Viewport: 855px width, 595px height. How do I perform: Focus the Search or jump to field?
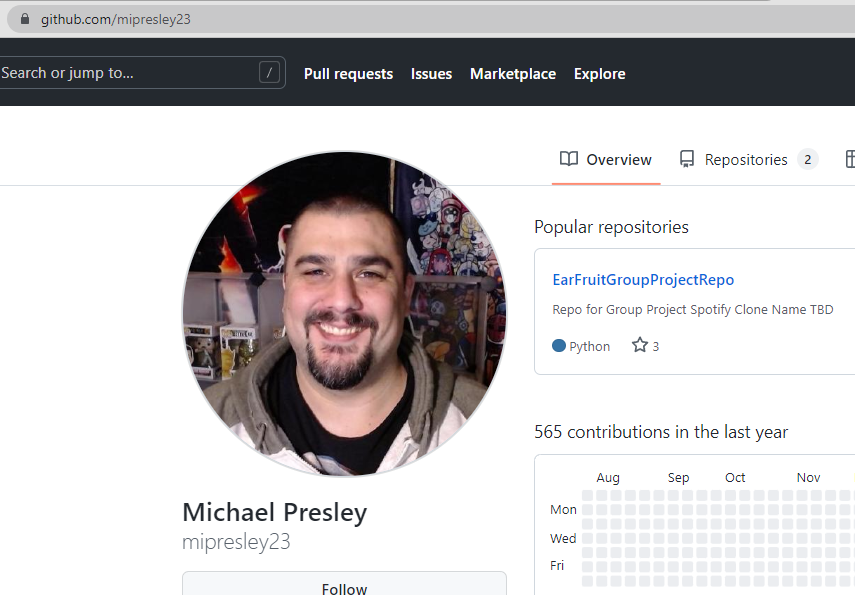click(142, 73)
